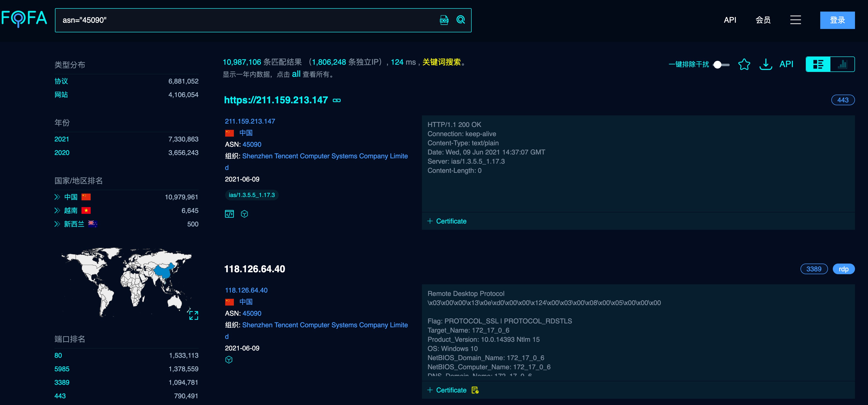Click the 3389 port badge
This screenshot has width=868, height=405.
pyautogui.click(x=814, y=269)
